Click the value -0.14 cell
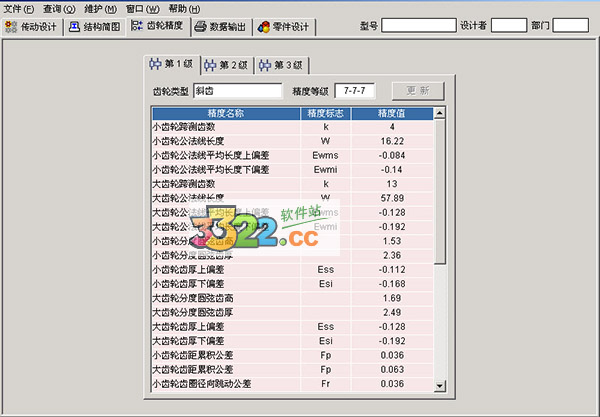 coord(392,169)
